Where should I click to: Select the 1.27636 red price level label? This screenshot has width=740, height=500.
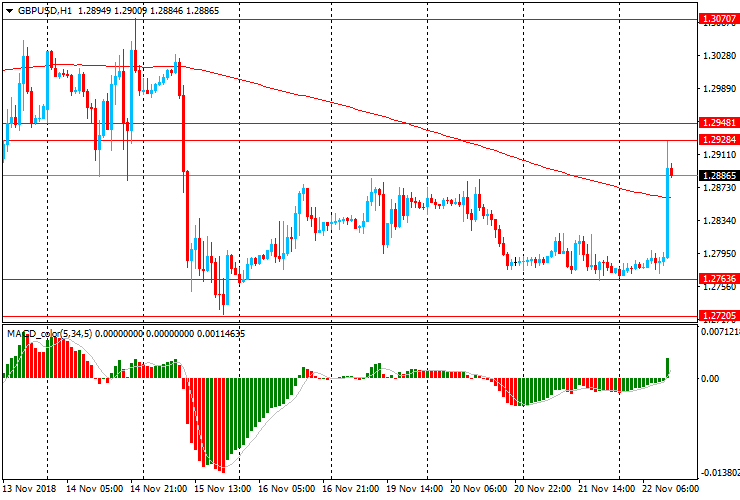point(719,279)
